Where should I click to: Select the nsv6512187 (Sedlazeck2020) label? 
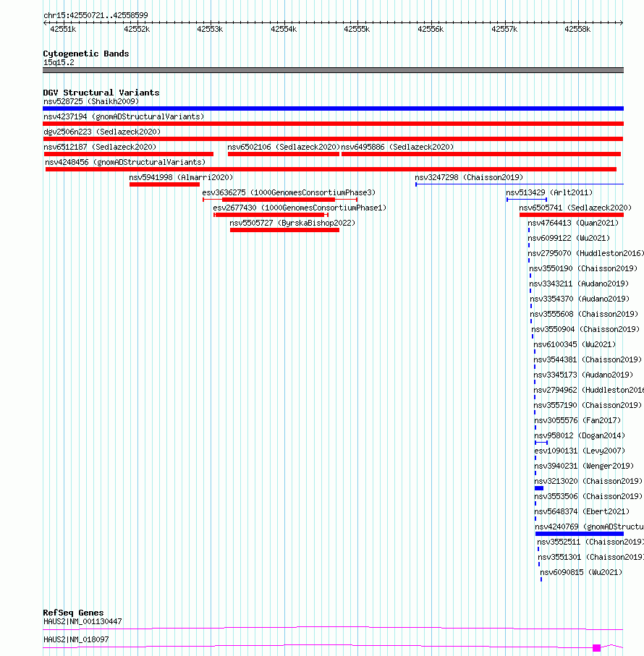pyautogui.click(x=100, y=147)
